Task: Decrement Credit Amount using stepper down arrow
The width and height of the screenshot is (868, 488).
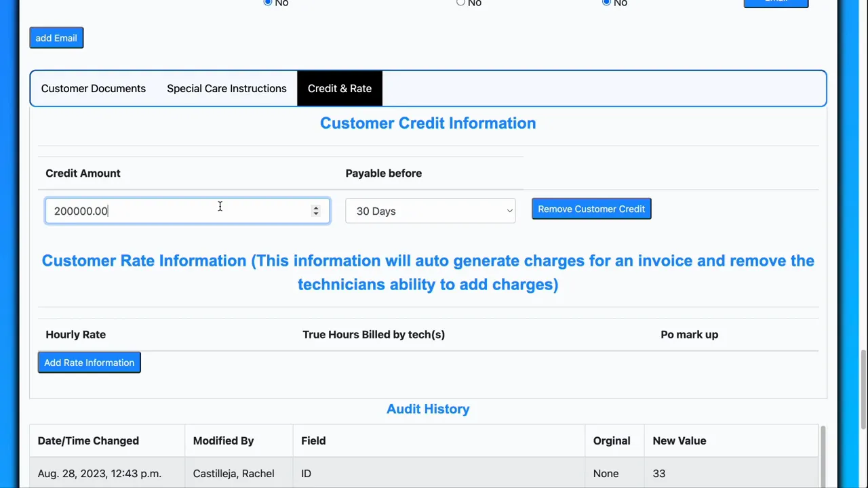Action: coord(315,214)
